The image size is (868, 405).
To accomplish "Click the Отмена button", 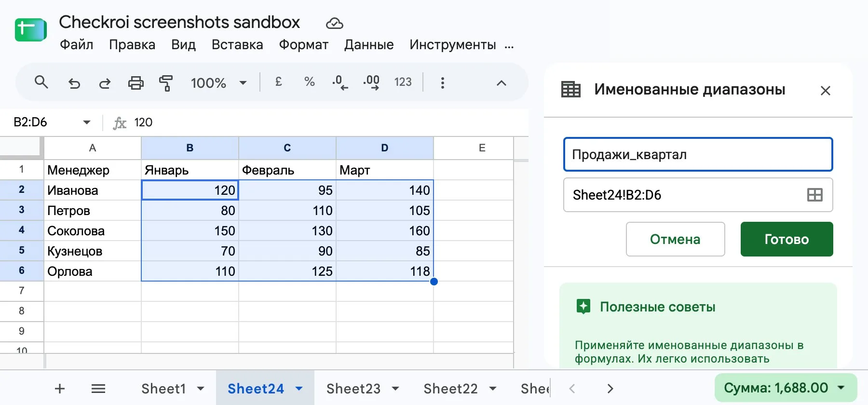I will click(675, 239).
